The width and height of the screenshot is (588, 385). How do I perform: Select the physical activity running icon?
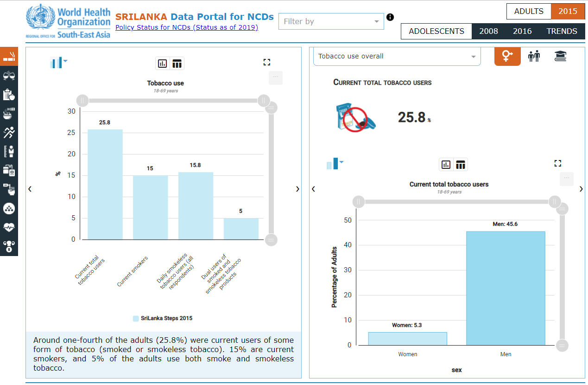[9, 133]
